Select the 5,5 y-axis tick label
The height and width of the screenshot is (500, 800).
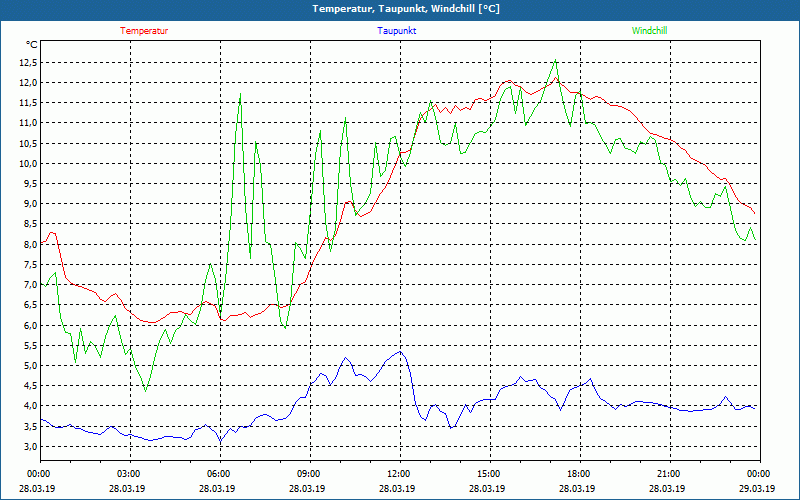click(x=29, y=346)
